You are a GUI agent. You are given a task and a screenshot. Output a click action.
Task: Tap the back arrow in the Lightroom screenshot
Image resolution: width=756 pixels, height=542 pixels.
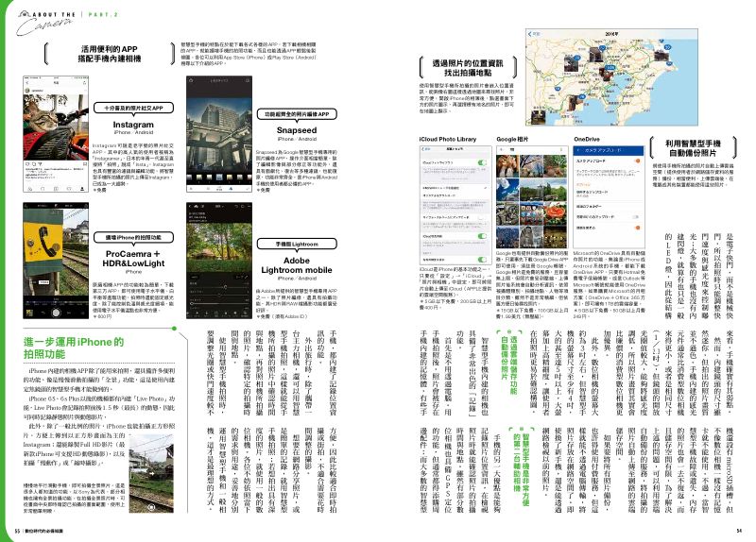tap(192, 206)
